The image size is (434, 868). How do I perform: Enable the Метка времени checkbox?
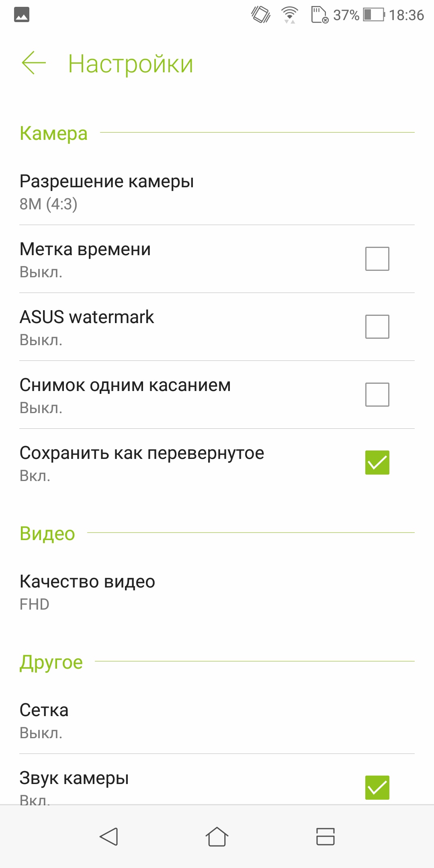coord(377,259)
